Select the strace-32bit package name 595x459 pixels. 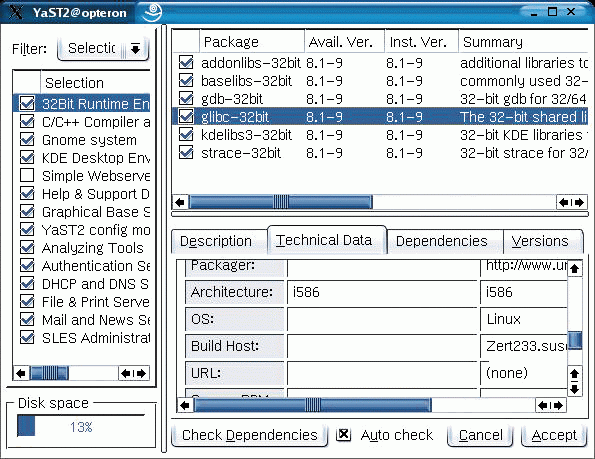(x=241, y=153)
